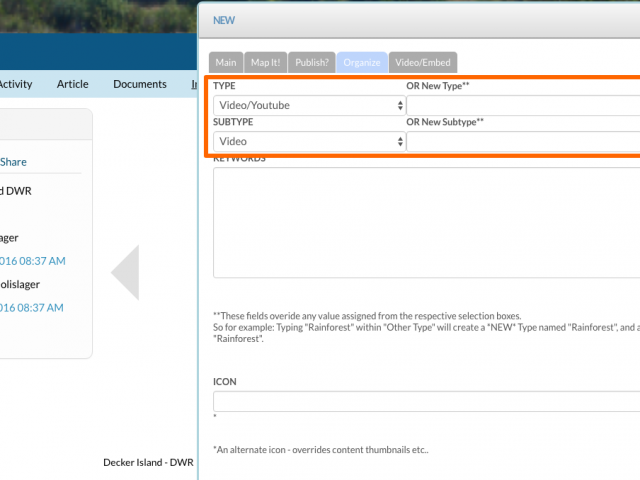The image size is (640, 480).
Task: Click the left arrow navigation triangle
Action: pos(125,273)
